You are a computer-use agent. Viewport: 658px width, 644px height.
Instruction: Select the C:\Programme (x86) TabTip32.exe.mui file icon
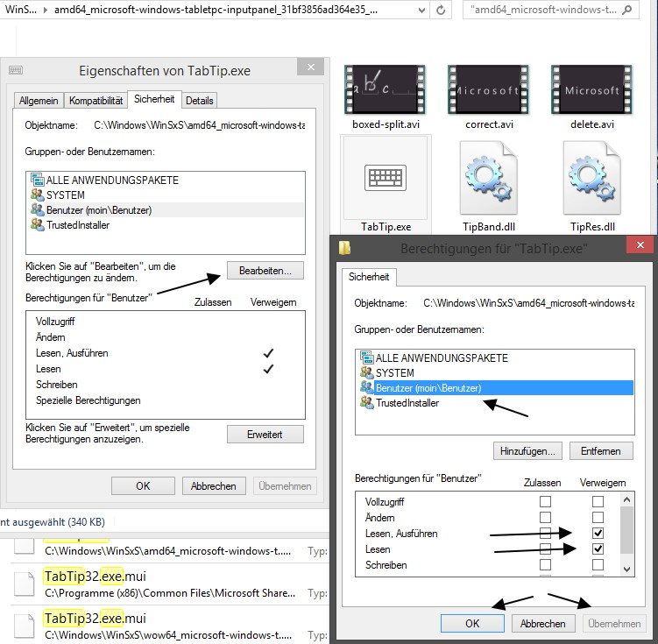(24, 584)
